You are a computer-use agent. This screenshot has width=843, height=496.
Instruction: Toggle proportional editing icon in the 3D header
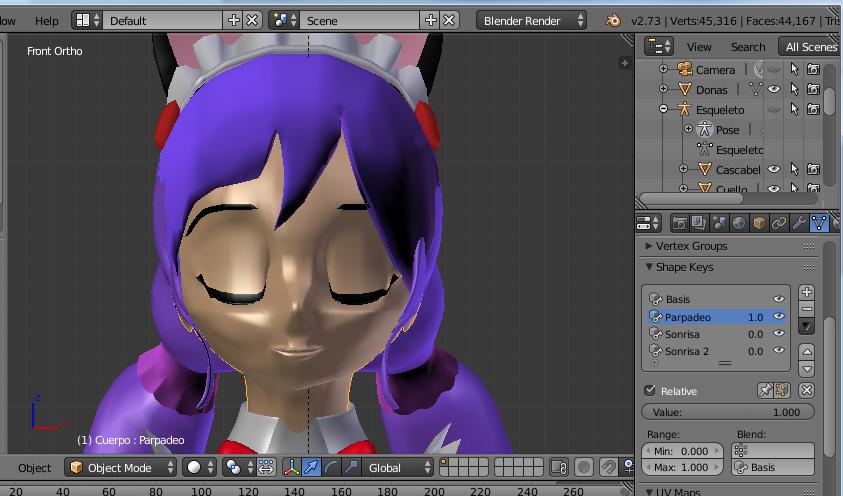(x=583, y=467)
